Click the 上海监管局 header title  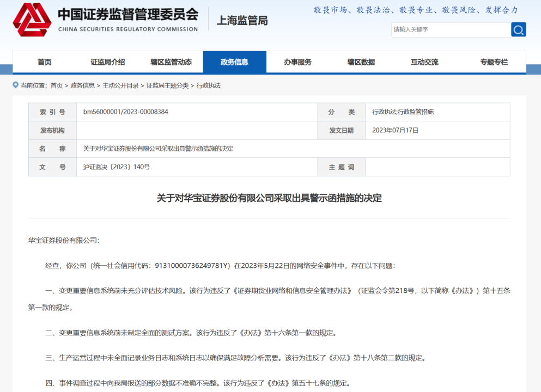pos(242,21)
